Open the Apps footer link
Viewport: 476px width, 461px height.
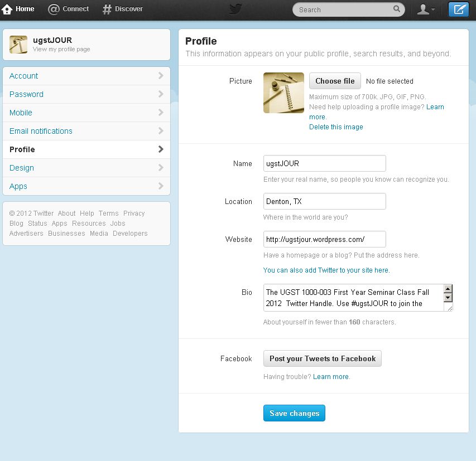pyautogui.click(x=59, y=223)
